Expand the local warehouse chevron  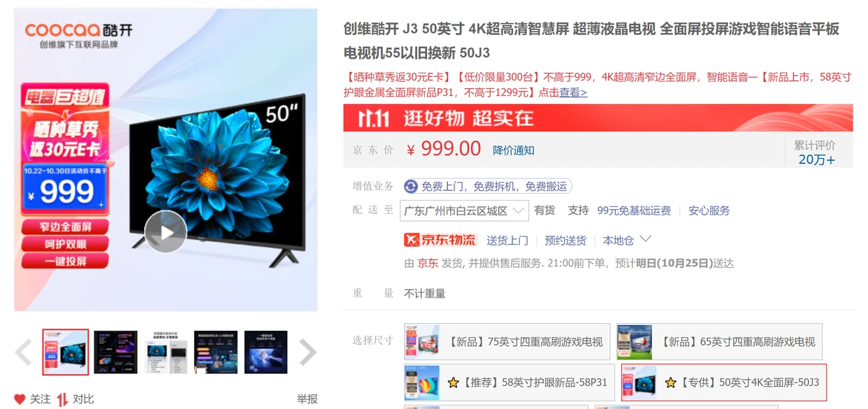pos(646,239)
